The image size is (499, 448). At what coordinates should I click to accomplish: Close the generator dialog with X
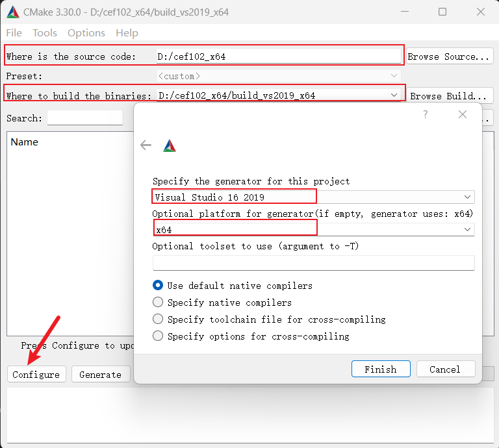click(x=463, y=114)
